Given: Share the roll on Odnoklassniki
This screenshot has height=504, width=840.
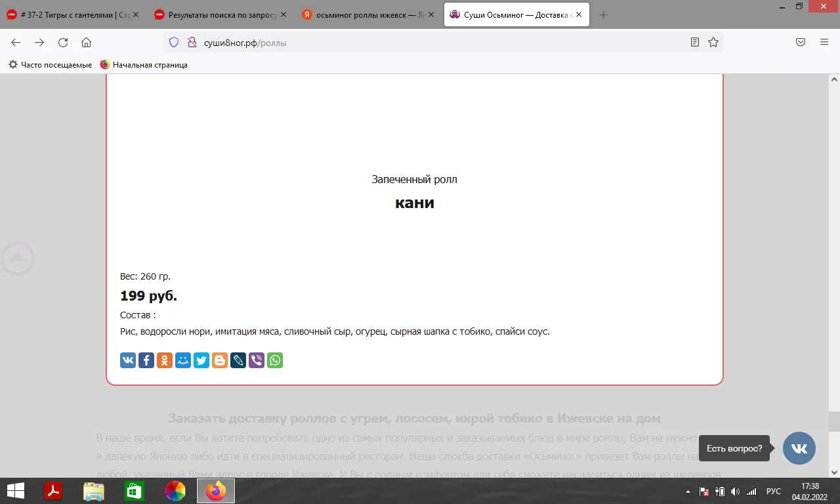Looking at the screenshot, I should click(x=165, y=360).
